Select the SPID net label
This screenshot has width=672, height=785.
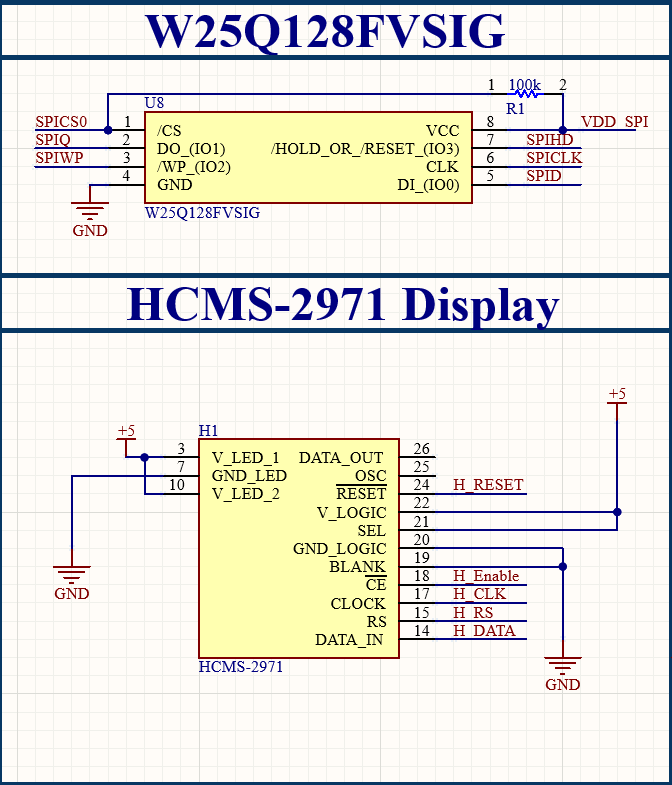pos(543,176)
